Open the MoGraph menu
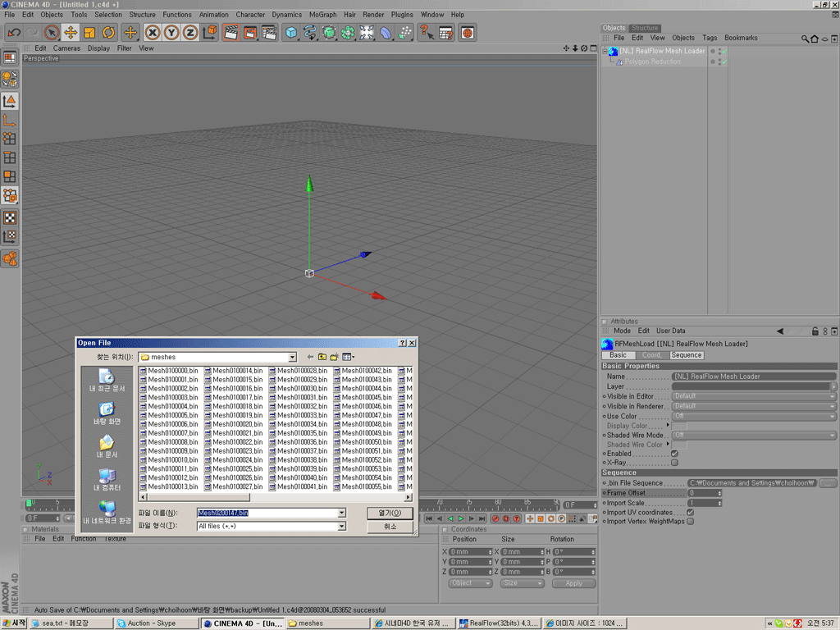 coord(322,15)
